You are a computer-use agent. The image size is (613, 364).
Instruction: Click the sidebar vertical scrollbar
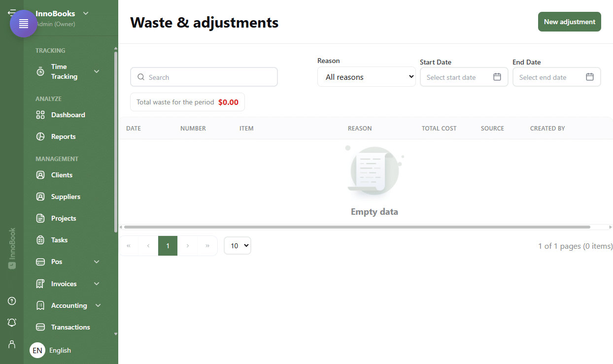click(x=116, y=141)
